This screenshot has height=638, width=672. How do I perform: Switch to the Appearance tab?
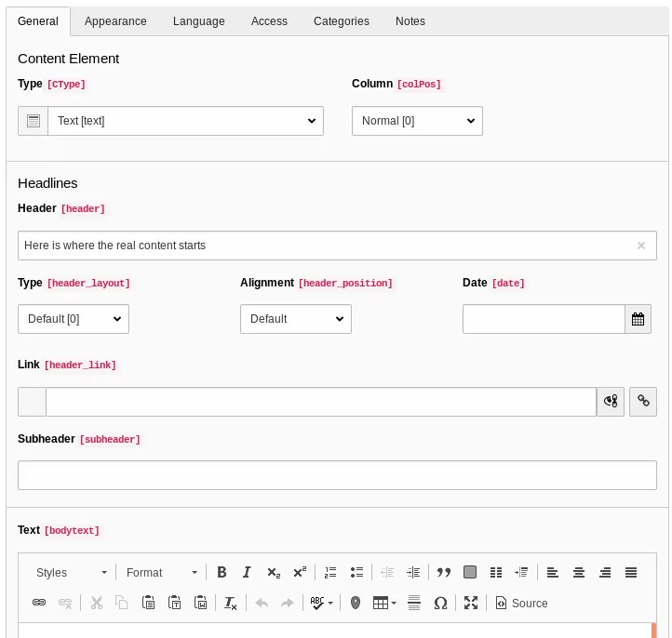(x=115, y=20)
